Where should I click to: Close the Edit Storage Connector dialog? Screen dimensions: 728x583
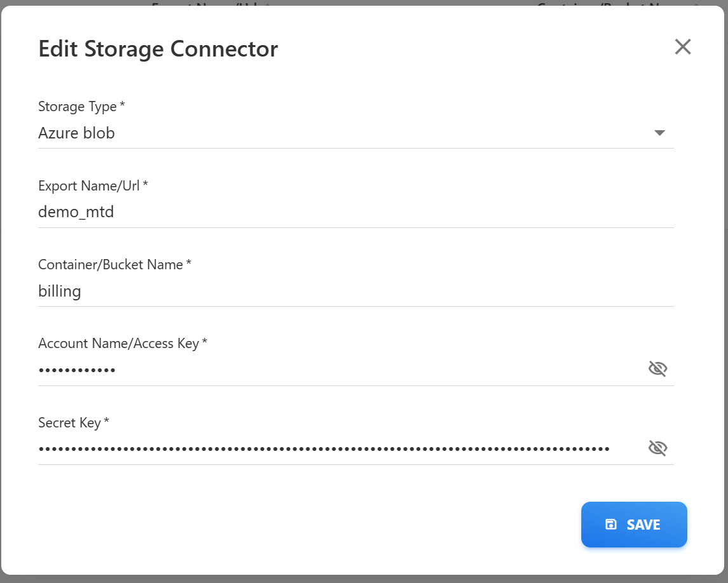point(682,47)
